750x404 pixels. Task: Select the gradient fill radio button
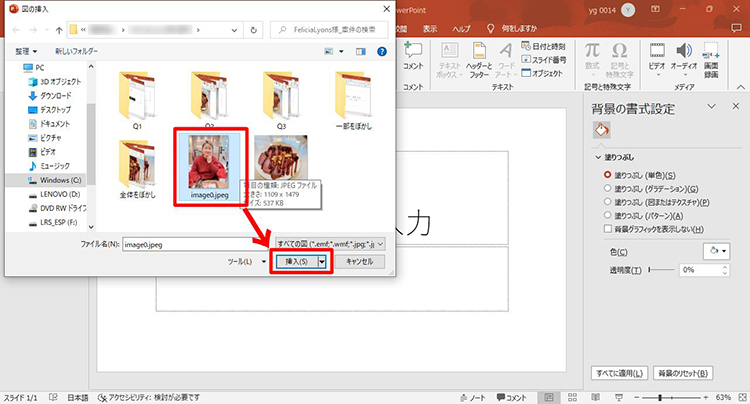[608, 188]
